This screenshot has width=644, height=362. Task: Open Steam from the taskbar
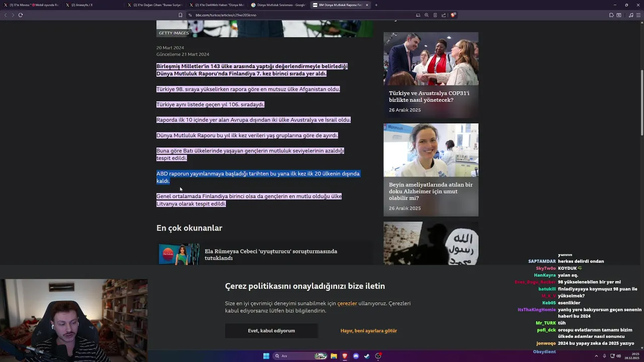point(367,356)
